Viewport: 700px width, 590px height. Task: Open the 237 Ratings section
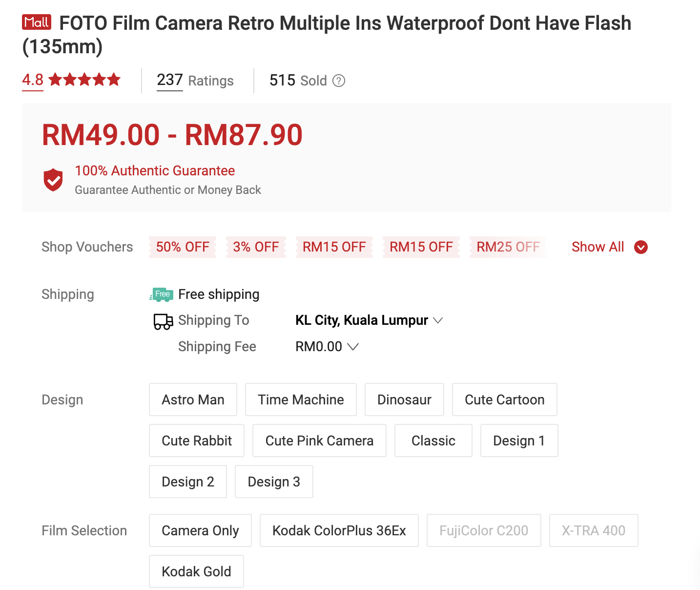click(195, 81)
